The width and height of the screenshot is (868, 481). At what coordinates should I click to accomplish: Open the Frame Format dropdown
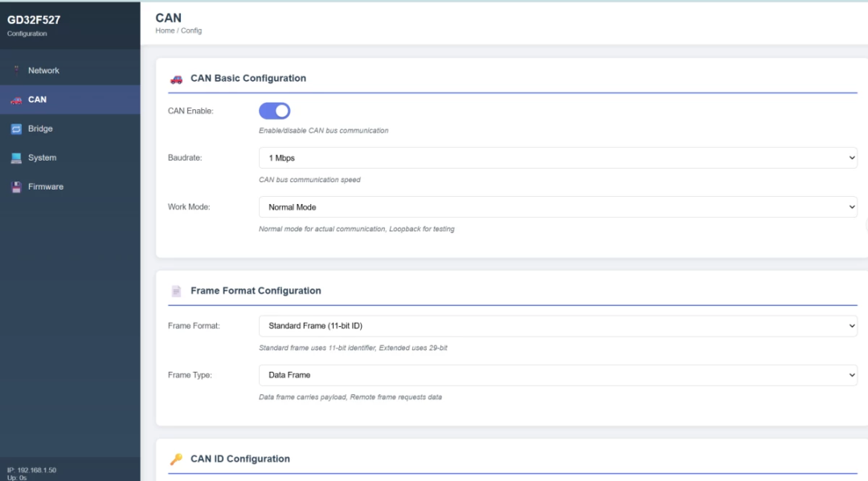click(558, 326)
